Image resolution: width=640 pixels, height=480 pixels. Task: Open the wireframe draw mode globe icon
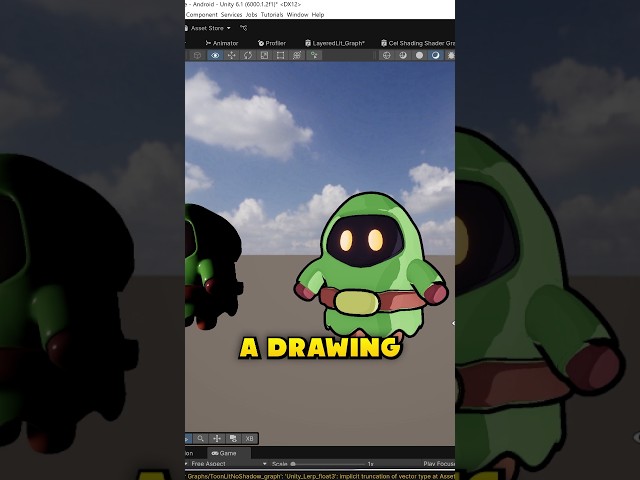(387, 56)
